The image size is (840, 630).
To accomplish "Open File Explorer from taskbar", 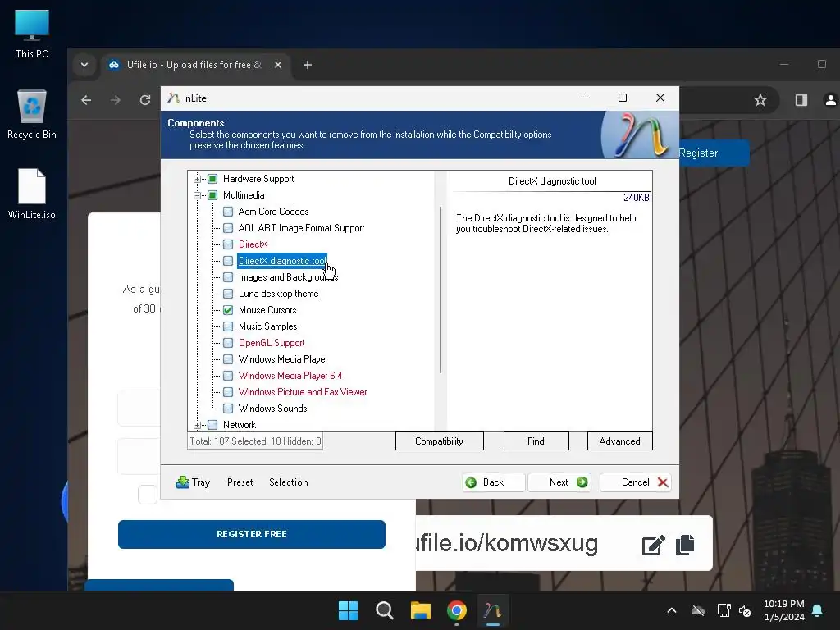I will pos(421,610).
